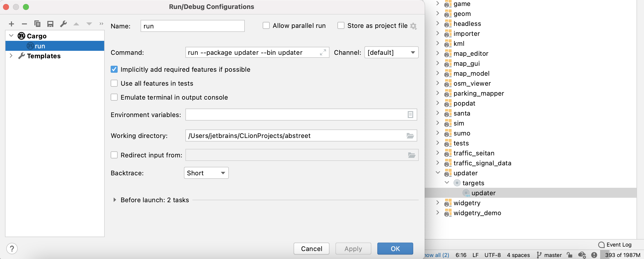
Task: Browse for the Working directory folder
Action: (x=410, y=136)
